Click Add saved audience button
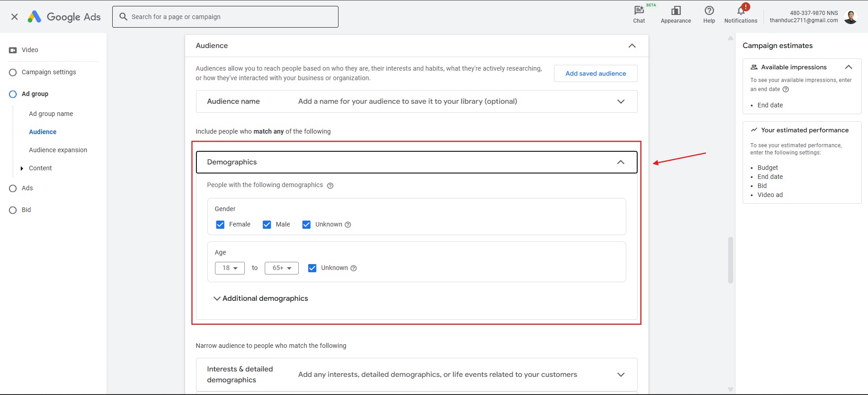This screenshot has width=868, height=395. coord(595,73)
